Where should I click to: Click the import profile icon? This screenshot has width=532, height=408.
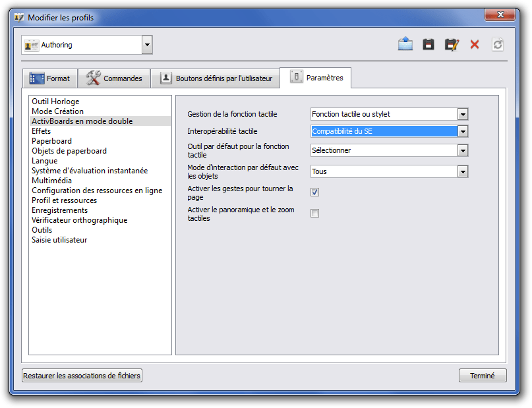[x=405, y=44]
